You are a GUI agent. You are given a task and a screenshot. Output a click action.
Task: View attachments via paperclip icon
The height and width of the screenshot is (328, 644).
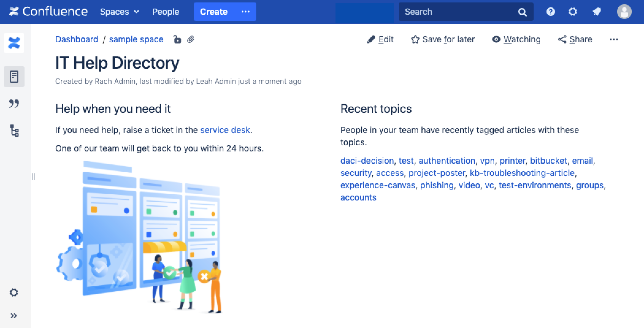[191, 40]
